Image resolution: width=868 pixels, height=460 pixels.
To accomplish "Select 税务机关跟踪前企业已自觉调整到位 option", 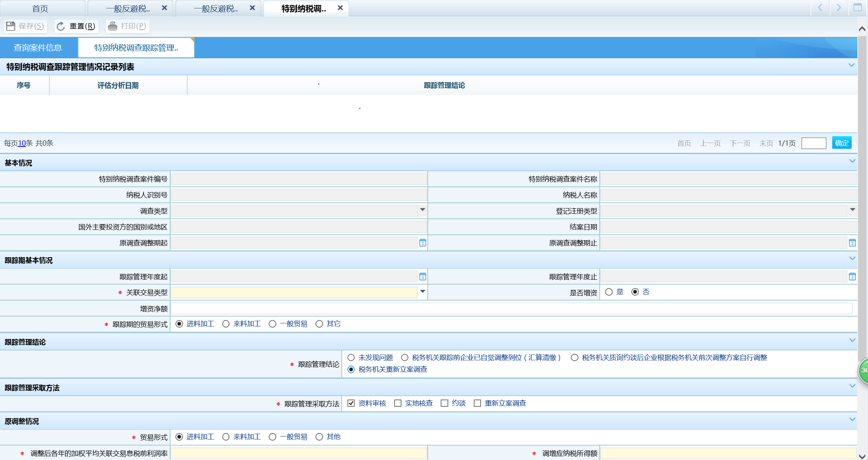I will [x=405, y=358].
